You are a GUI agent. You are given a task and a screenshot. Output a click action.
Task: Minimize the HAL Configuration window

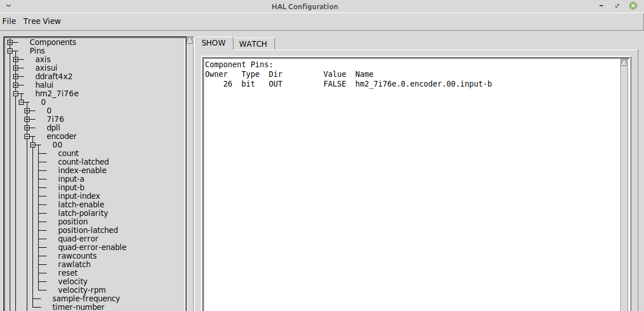(601, 6)
